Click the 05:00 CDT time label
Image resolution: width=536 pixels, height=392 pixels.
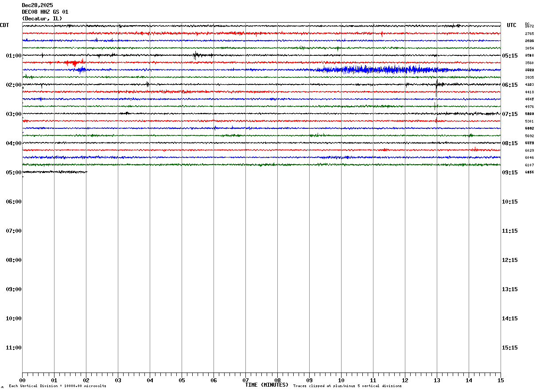(14, 173)
